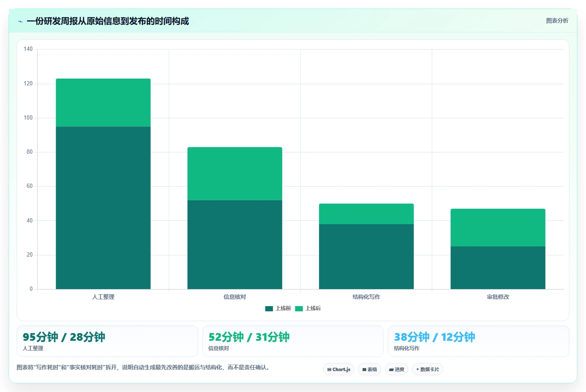Click the 人工整理 x-axis label
Screen dimensions: 586x392
click(103, 297)
